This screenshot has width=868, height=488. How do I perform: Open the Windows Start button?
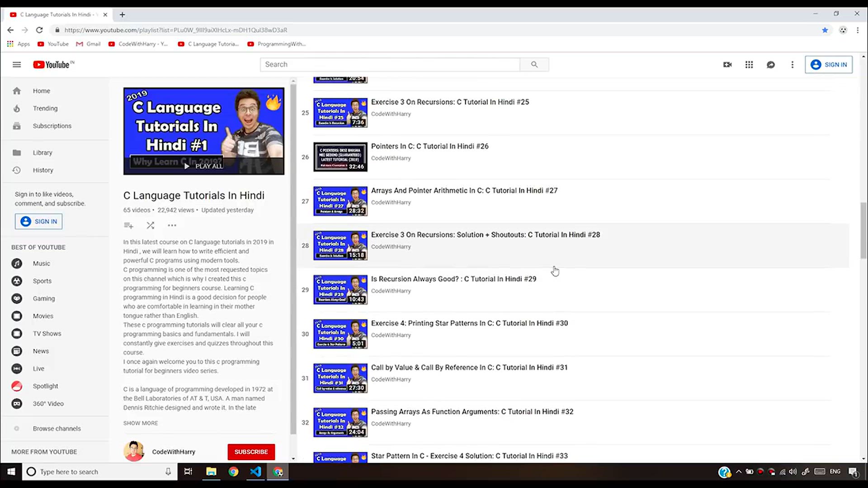[x=11, y=472]
